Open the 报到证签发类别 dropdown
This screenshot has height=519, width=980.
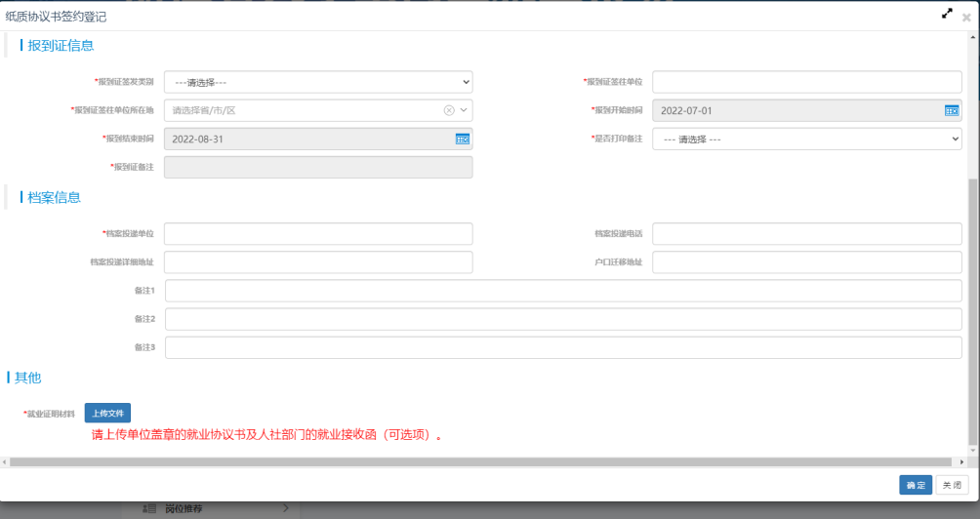pos(318,82)
